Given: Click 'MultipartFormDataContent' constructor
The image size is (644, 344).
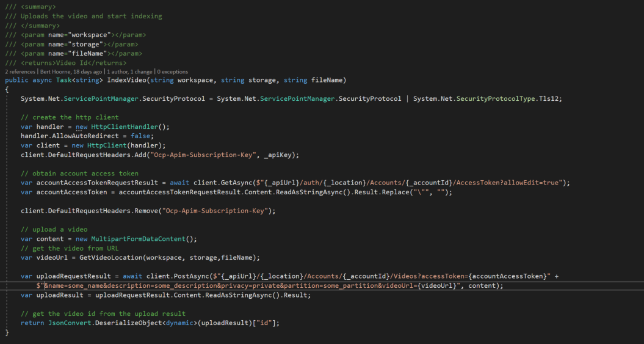Looking at the screenshot, I should [139, 239].
